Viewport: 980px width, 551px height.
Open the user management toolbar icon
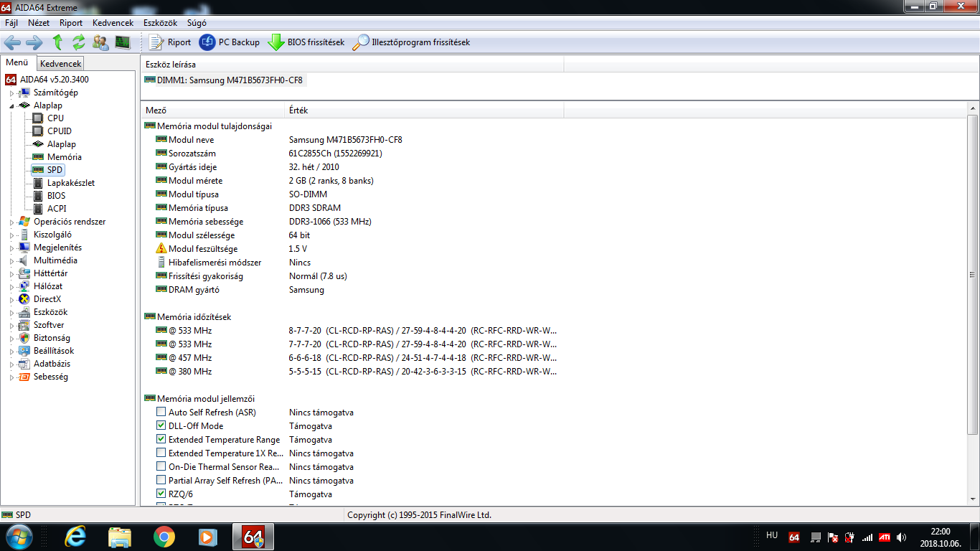(100, 42)
